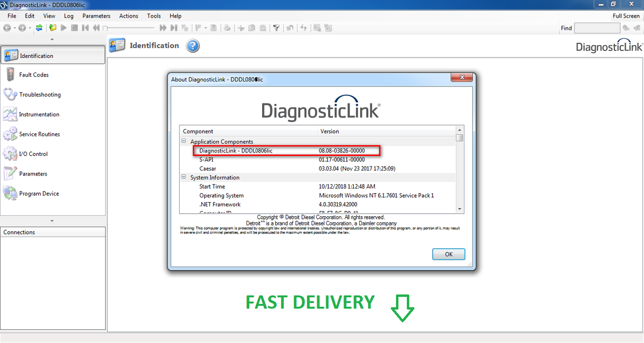The width and height of the screenshot is (644, 343).
Task: Click the Filter funnel icon
Action: tap(276, 28)
